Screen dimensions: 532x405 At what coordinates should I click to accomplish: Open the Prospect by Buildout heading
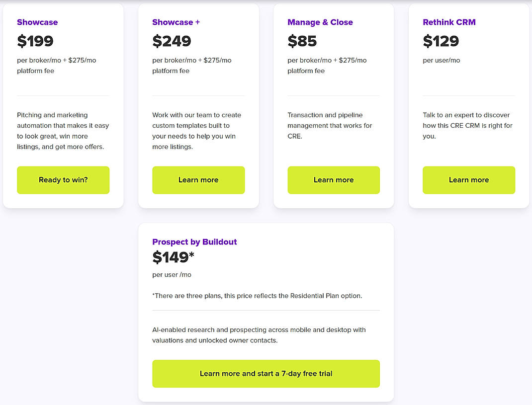pyautogui.click(x=194, y=242)
